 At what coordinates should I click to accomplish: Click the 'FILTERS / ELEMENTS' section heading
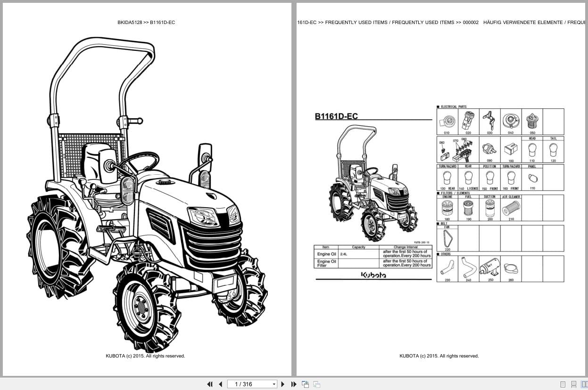[x=455, y=193]
